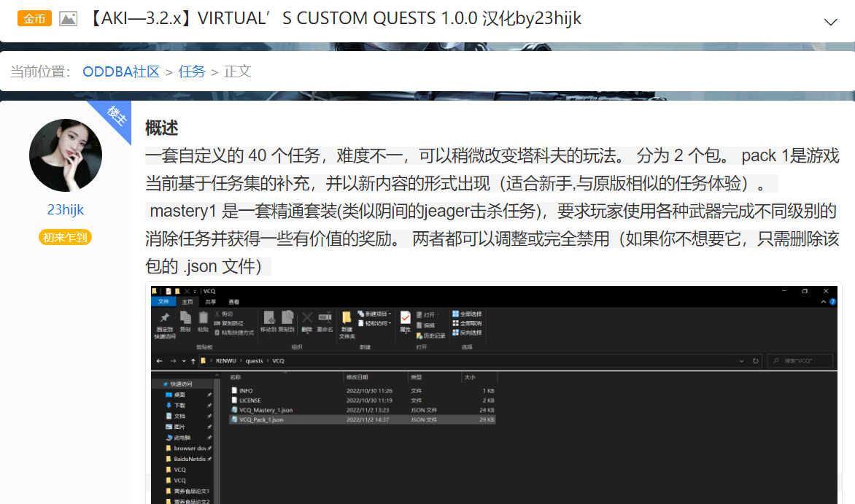This screenshot has height=504, width=855.
Task: Open the address bar history dropdown arrow
Action: click(741, 360)
